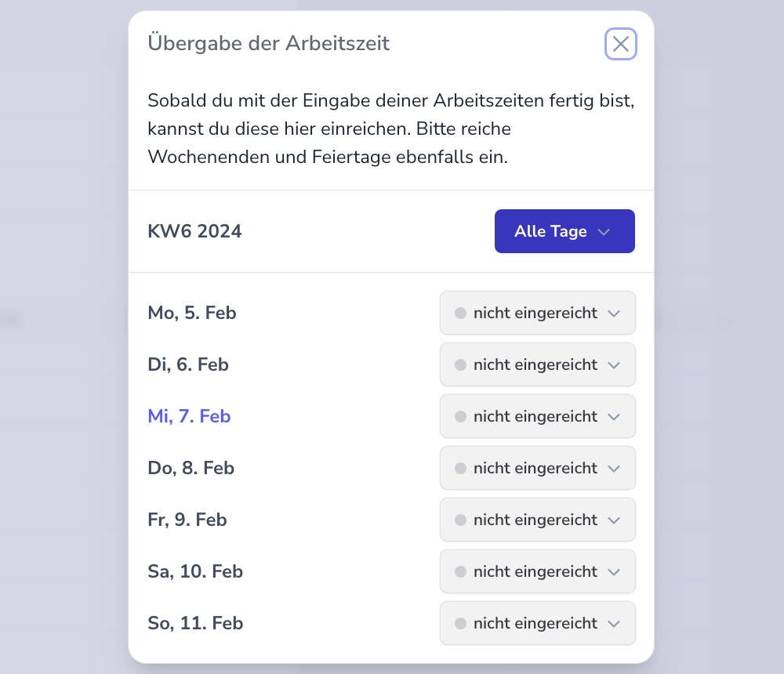Open the status menu for Fr, 9. Feb
This screenshot has height=674, width=784.
pos(537,520)
